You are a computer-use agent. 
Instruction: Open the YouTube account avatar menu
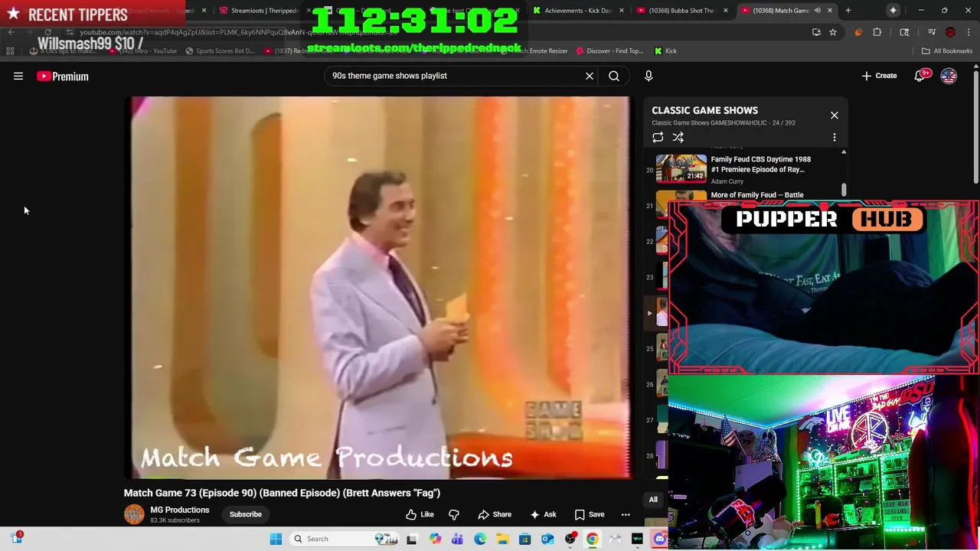pyautogui.click(x=949, y=76)
